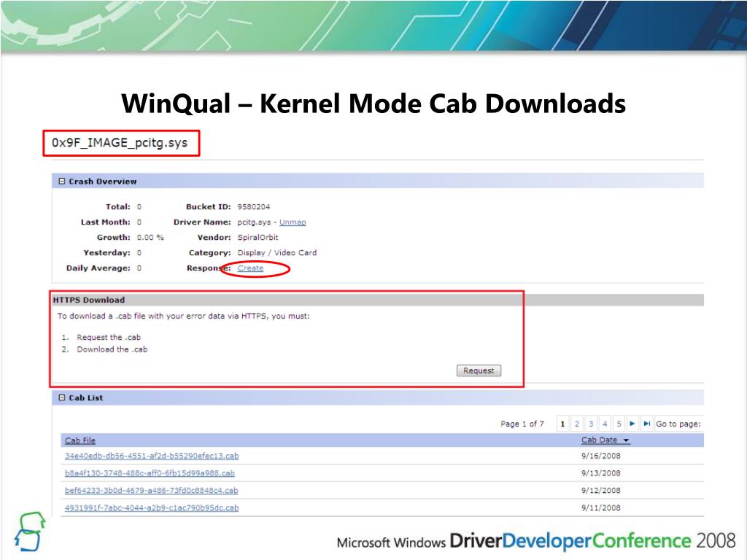Select the 9/12/2008 cab date cell
The image size is (747, 560).
[x=601, y=491]
